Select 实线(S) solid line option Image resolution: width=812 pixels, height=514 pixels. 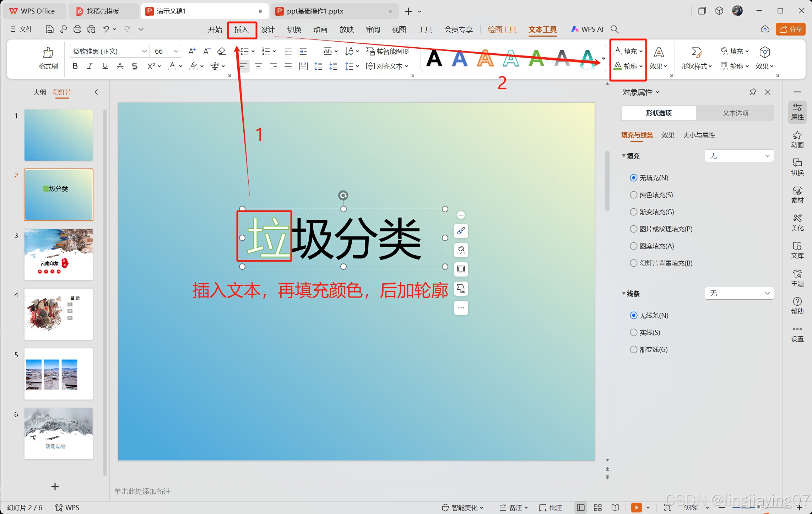click(x=633, y=332)
